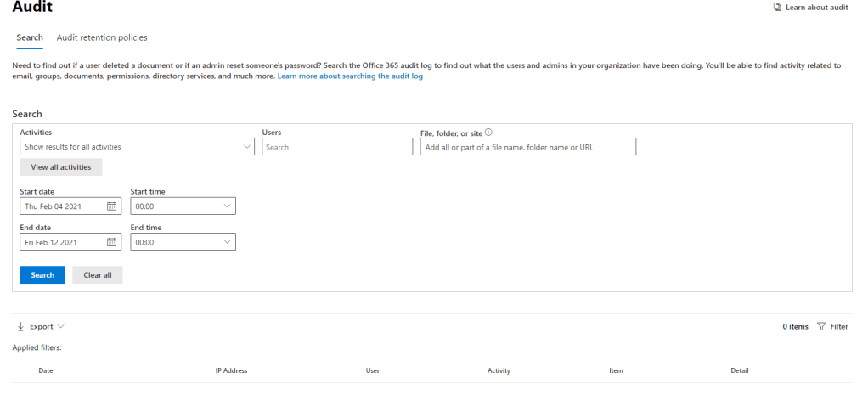Click the Filter funnel icon
This screenshot has height=395, width=868.
pos(821,326)
